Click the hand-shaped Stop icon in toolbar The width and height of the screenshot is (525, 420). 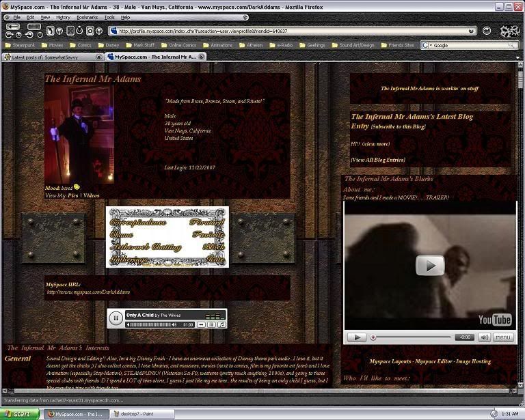pos(50,31)
